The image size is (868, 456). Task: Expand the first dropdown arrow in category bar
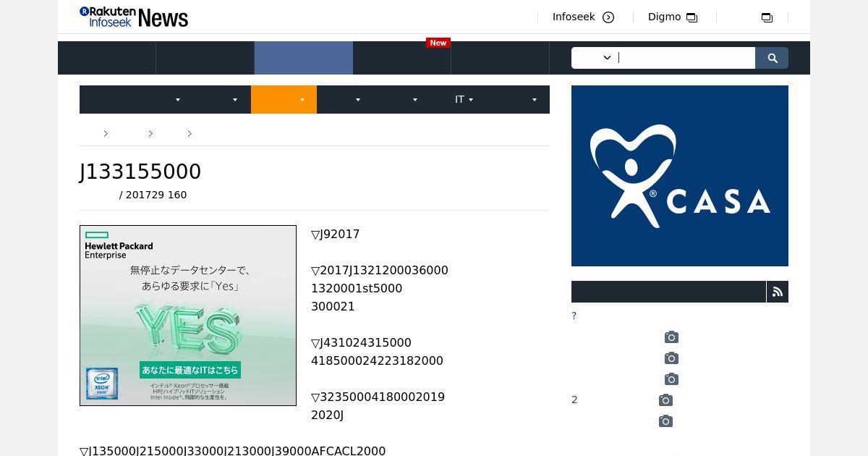click(178, 100)
